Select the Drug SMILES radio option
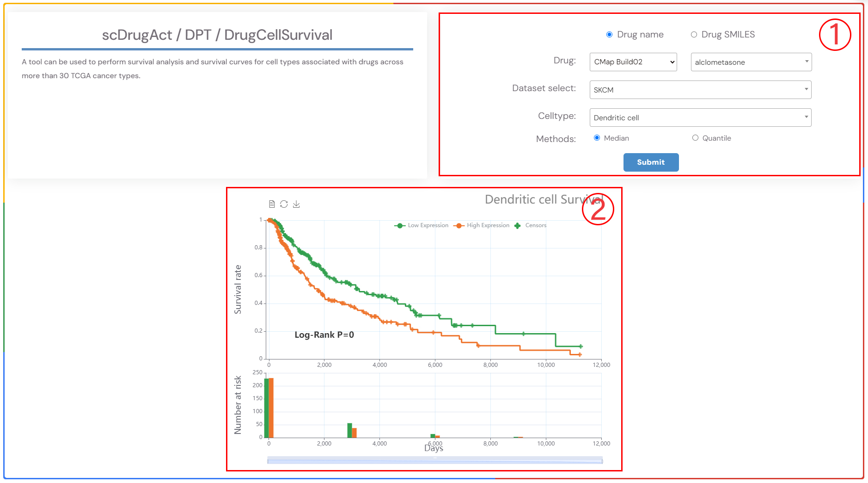Viewport: 868px width, 483px height. (694, 35)
